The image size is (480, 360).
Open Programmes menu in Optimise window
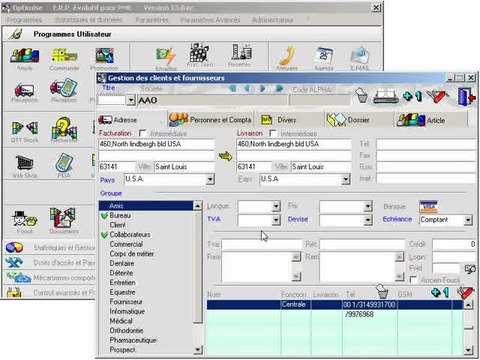coord(24,20)
